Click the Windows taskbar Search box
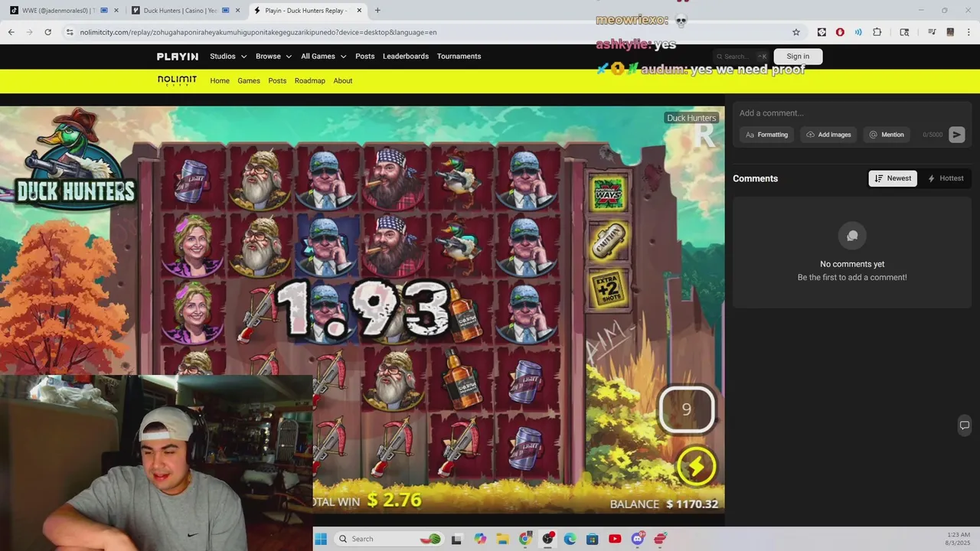This screenshot has height=551, width=980. (x=389, y=539)
